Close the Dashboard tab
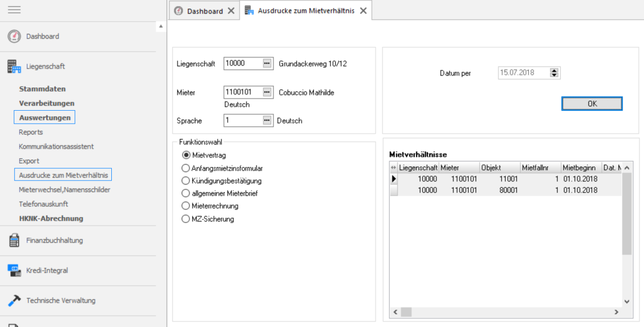This screenshot has height=327, width=644. click(x=231, y=10)
